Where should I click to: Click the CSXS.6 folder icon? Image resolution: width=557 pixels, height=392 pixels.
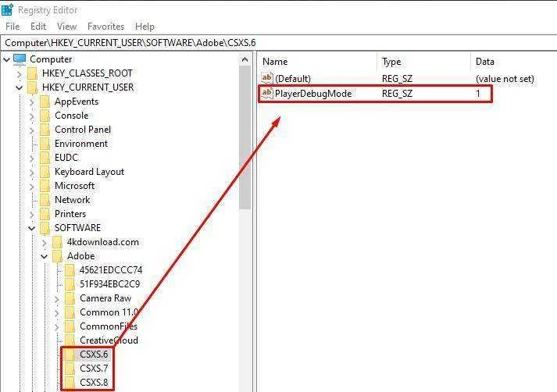70,355
